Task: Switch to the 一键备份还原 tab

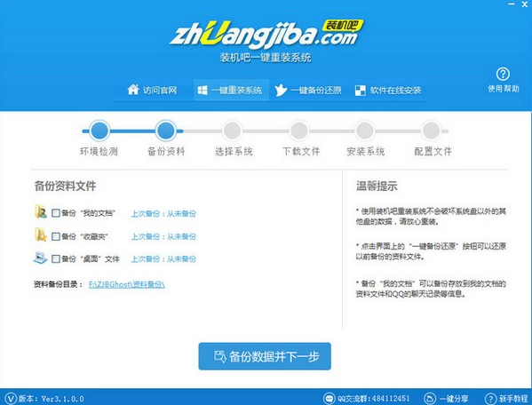Action: click(x=308, y=91)
